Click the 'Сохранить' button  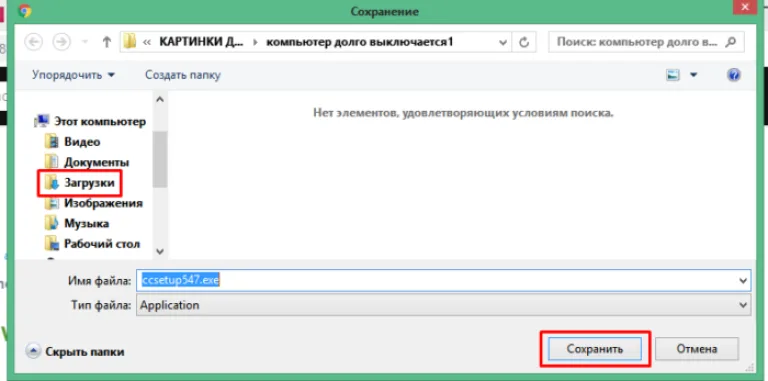pyautogui.click(x=595, y=349)
